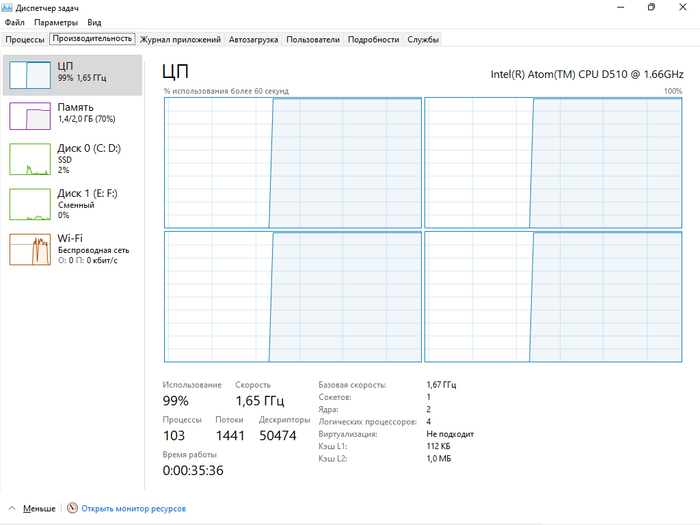
Task: Click the Скорость 1,65 ГГц value
Action: 260,400
